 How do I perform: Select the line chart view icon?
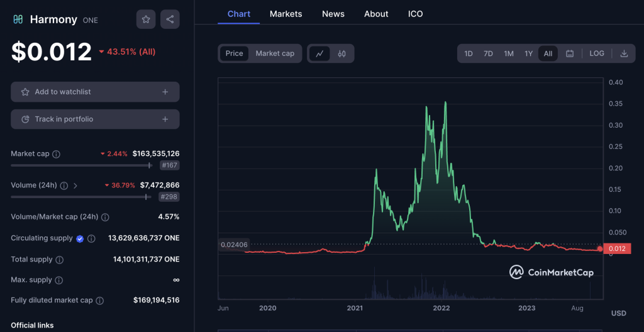[319, 53]
